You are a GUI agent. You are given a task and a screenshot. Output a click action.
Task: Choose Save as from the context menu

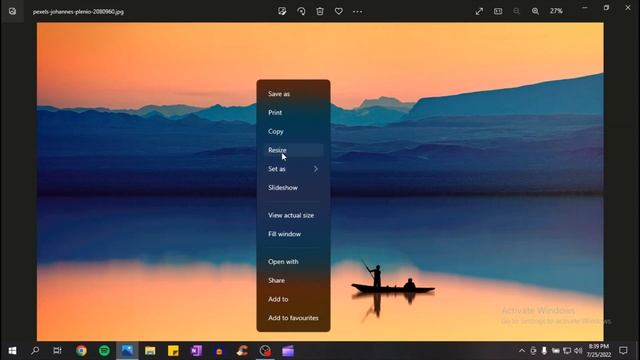point(293,94)
